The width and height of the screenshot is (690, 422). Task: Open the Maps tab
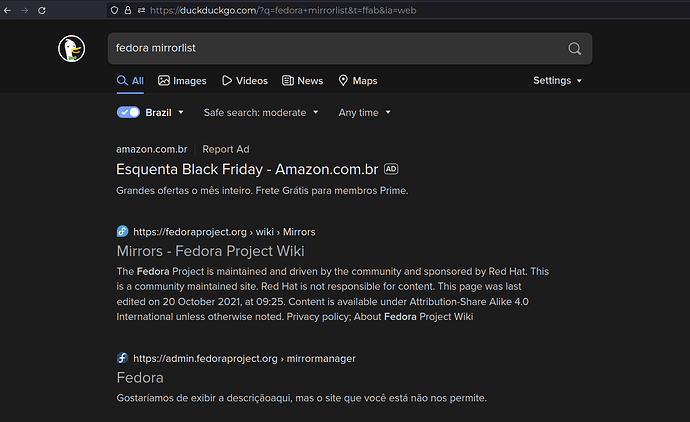tap(357, 81)
